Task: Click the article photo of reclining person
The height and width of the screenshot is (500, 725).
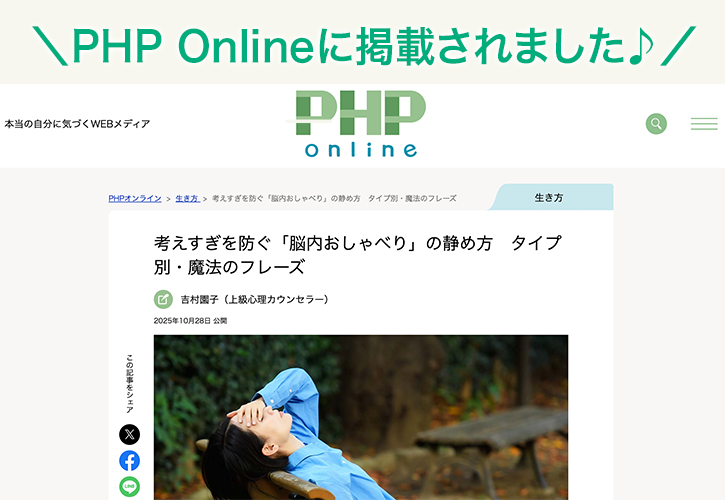Action: tap(361, 417)
